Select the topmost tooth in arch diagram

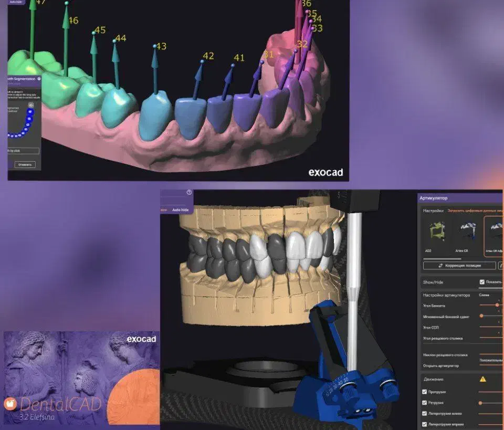(31, 106)
